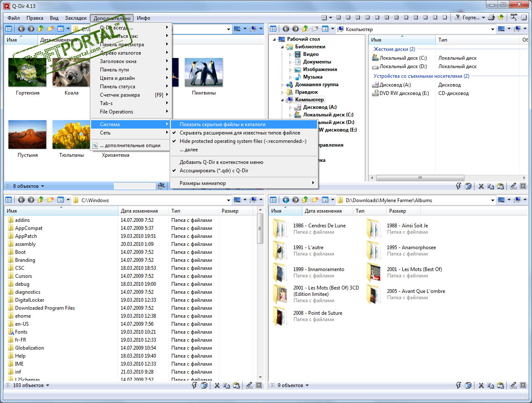Click the favorites star icon in top toolbar

(x=501, y=18)
